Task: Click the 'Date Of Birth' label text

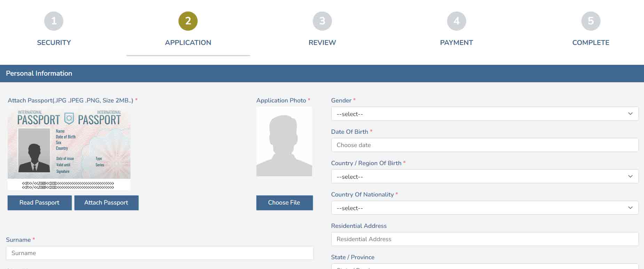Action: coord(350,132)
